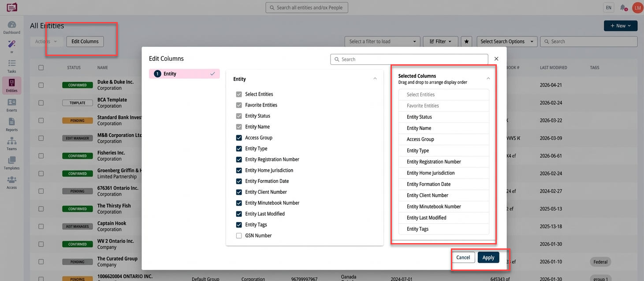Click the Cancel button
Image resolution: width=644 pixels, height=281 pixels.
463,258
